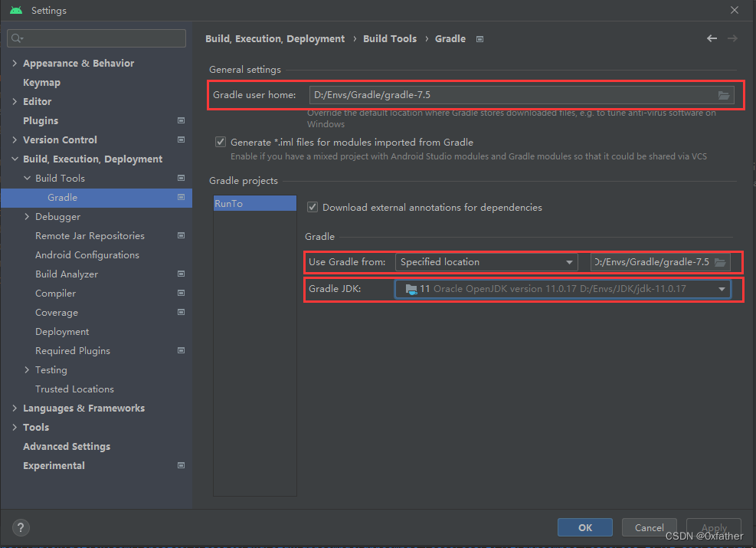Click the project settings icon on Coverage row
The image size is (756, 548).
(182, 312)
